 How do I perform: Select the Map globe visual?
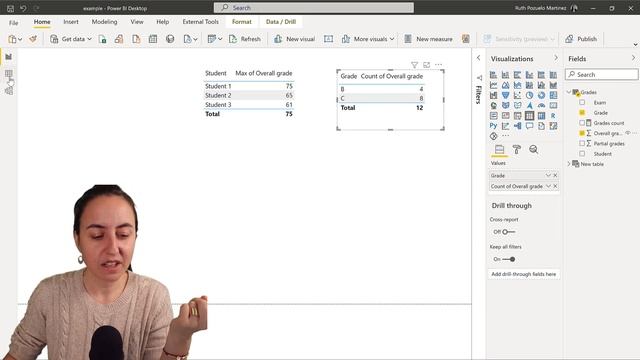click(x=493, y=105)
